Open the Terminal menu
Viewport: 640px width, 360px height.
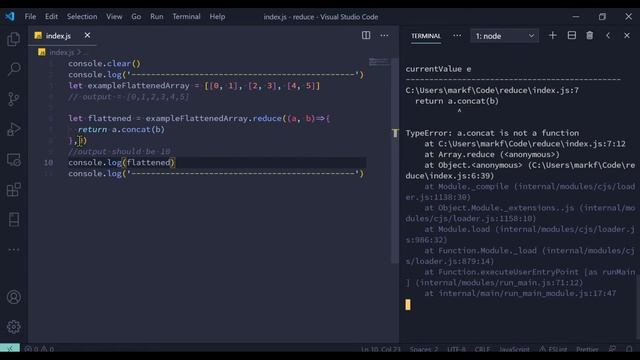click(x=186, y=17)
